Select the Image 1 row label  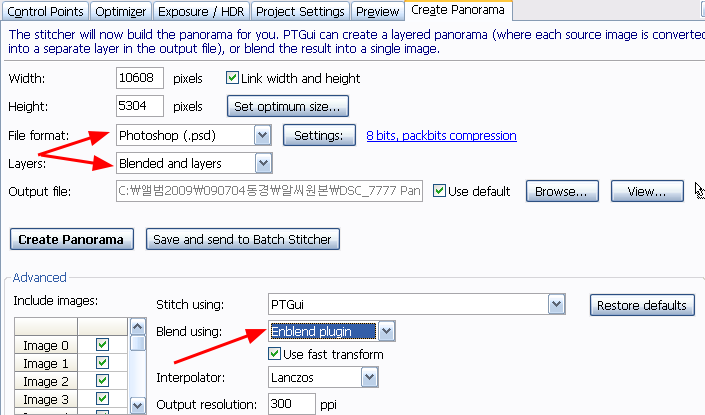pyautogui.click(x=46, y=363)
